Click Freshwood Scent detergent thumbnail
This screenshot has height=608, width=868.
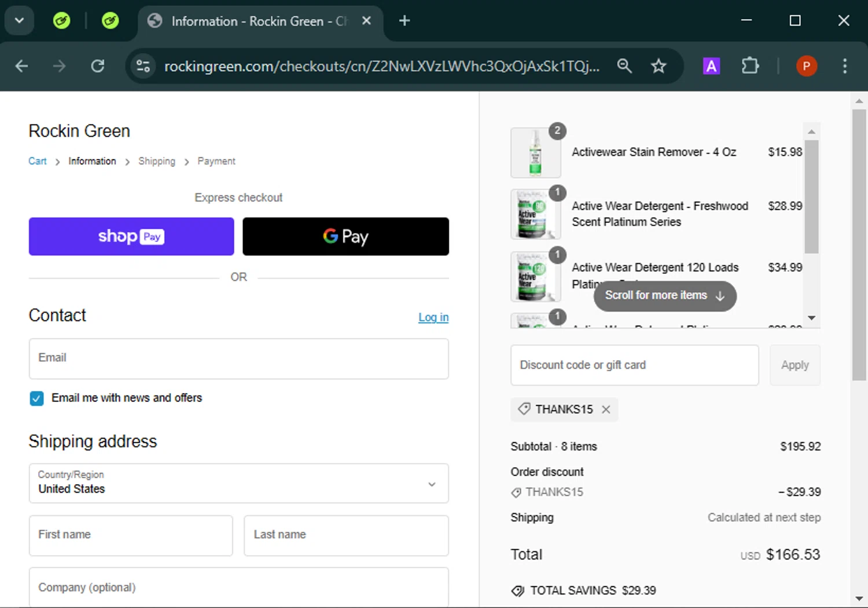(x=536, y=214)
